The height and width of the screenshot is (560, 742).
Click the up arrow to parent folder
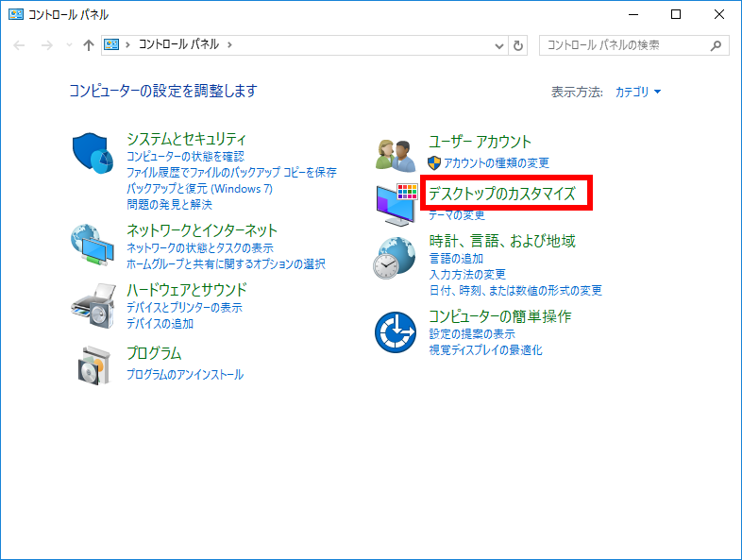point(89,45)
